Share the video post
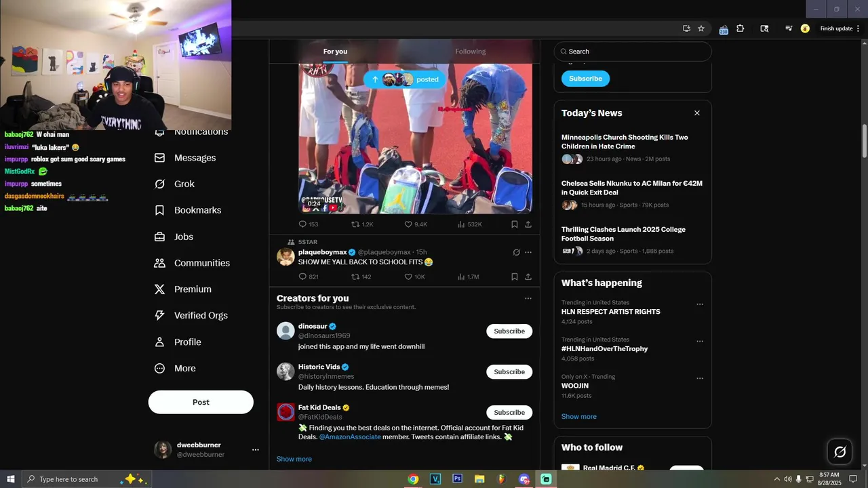The image size is (868, 488). pos(528,224)
